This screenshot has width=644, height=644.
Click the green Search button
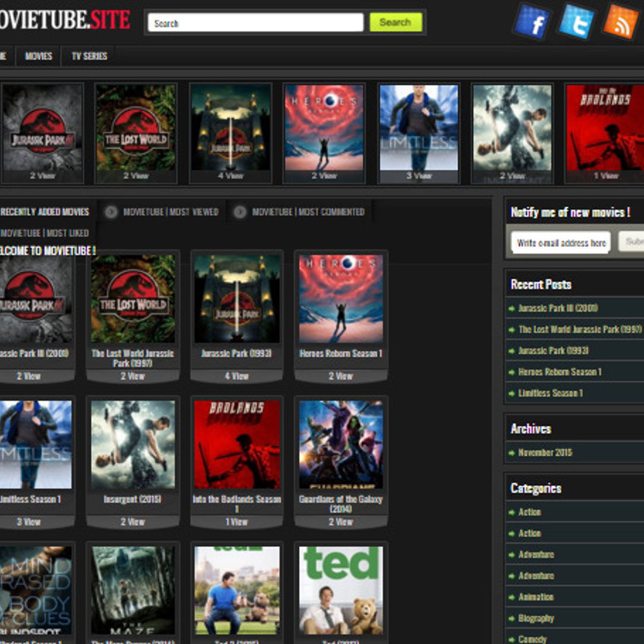click(396, 23)
